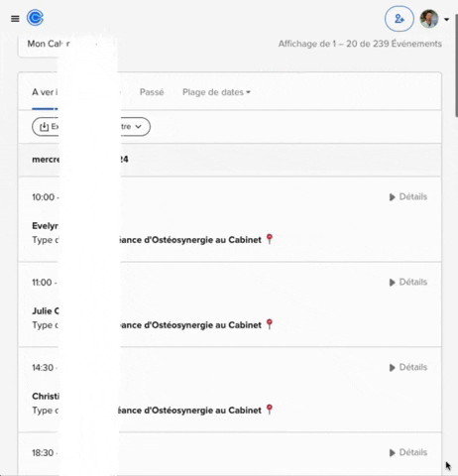The width and height of the screenshot is (458, 476).
Task: Open the invite user button
Action: coord(400,19)
